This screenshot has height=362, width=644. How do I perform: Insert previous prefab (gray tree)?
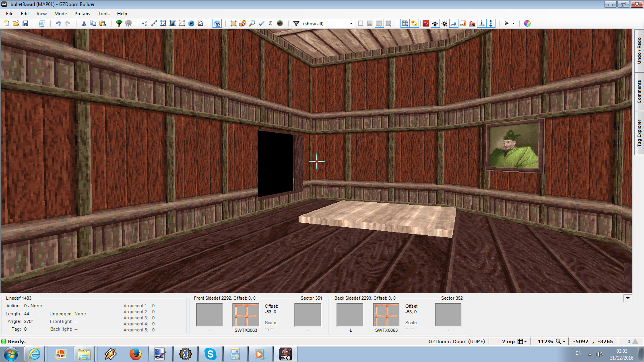click(128, 23)
